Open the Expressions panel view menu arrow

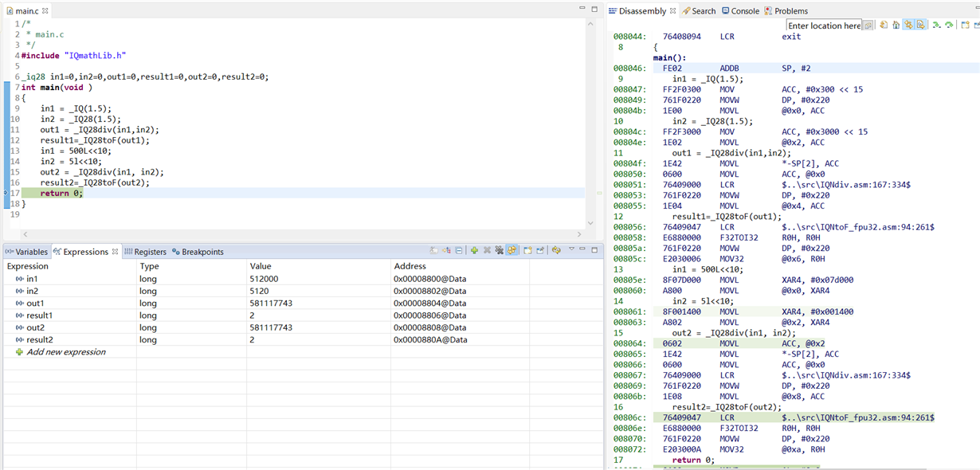pos(571,250)
